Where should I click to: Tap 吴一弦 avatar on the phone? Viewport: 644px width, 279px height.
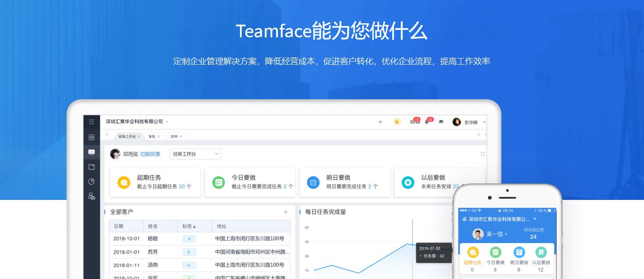[478, 234]
